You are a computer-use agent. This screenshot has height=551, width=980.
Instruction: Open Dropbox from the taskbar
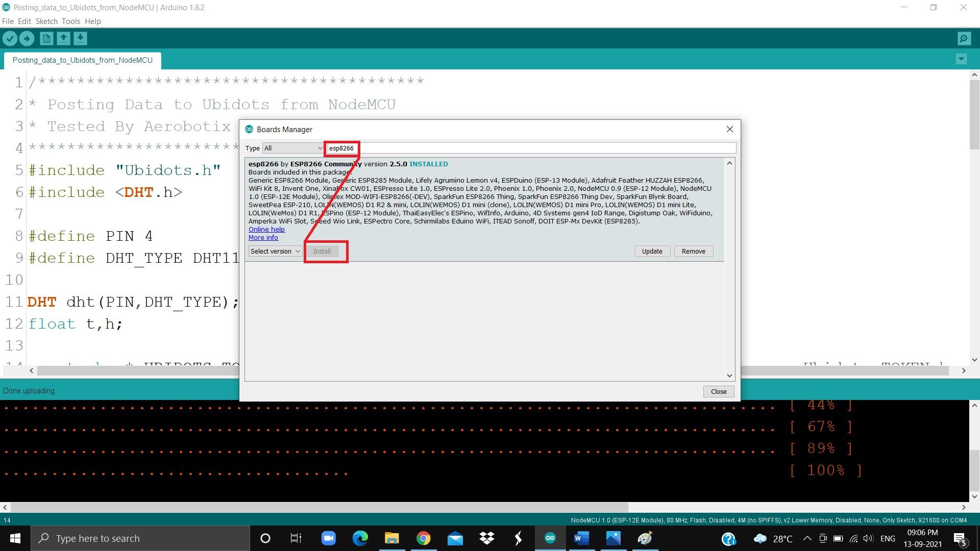tap(486, 538)
